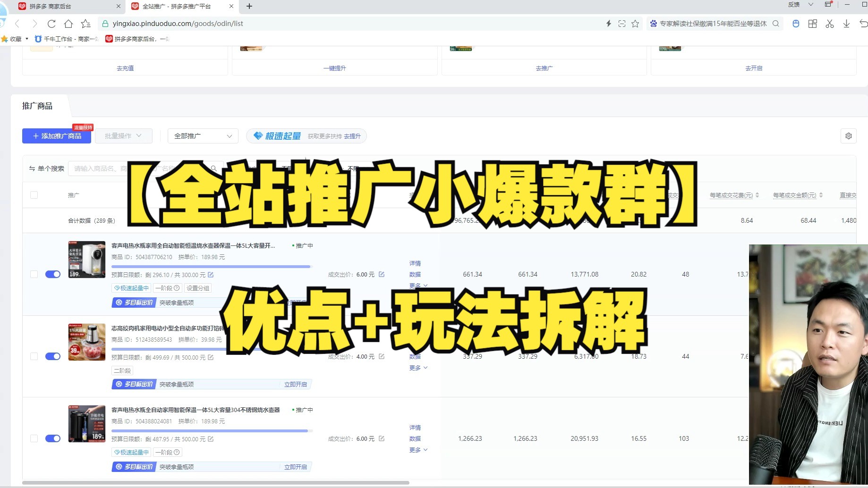Close the 全站推广 tab
868x488 pixels.
[x=231, y=6]
